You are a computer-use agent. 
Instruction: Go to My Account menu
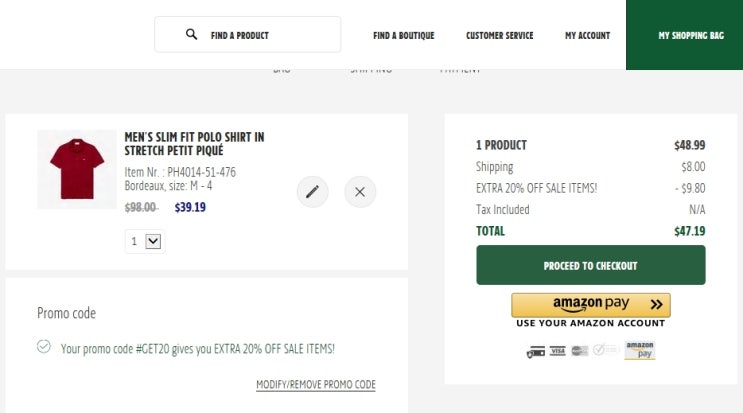click(x=587, y=36)
